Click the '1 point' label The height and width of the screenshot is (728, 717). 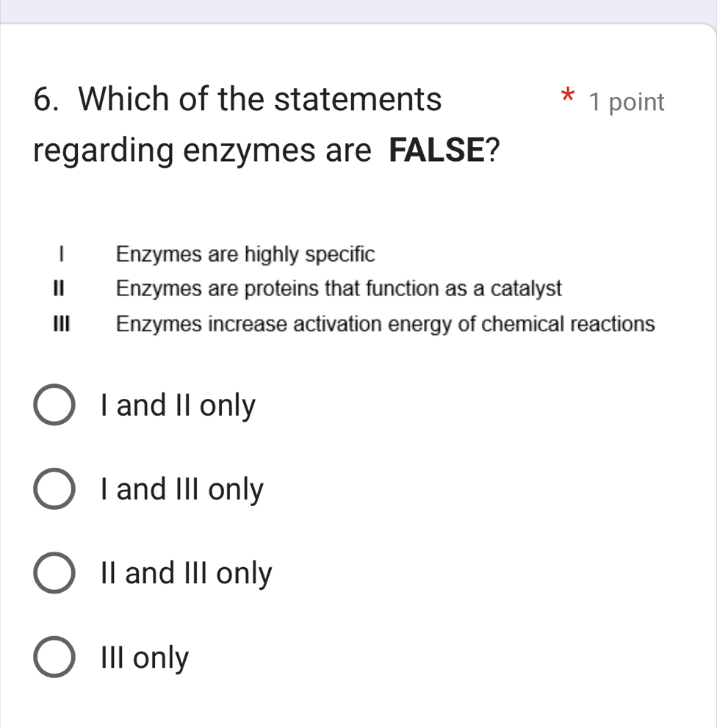click(630, 102)
